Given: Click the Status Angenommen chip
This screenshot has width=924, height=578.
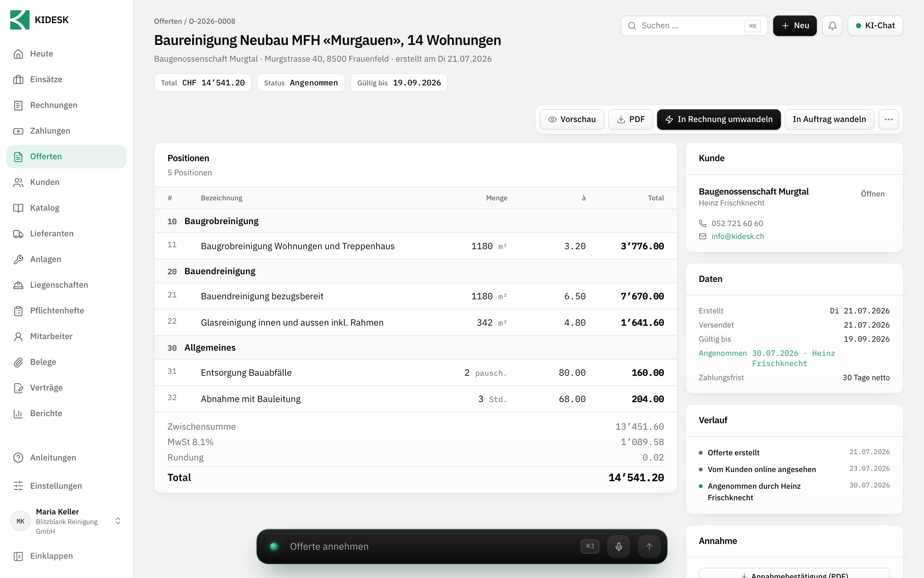Looking at the screenshot, I should coord(301,83).
